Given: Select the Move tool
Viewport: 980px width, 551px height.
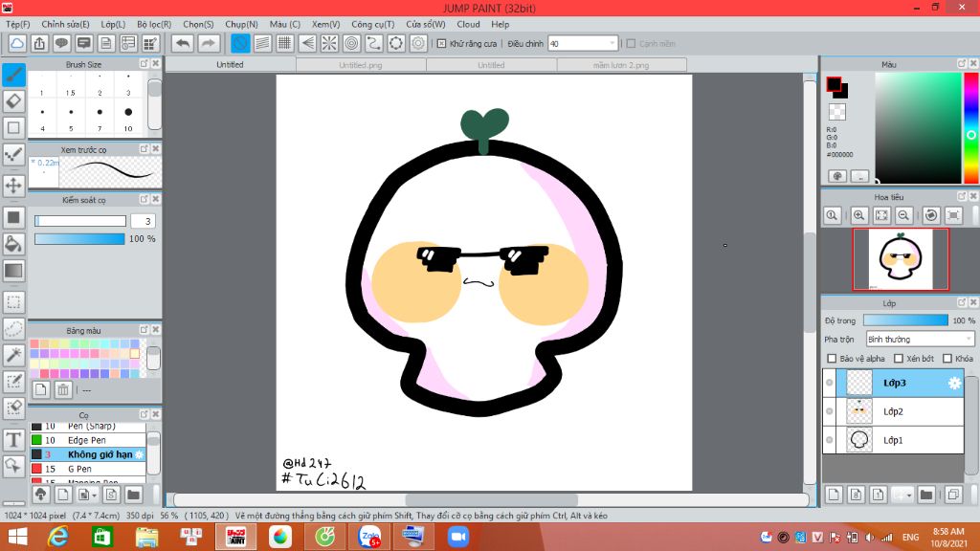Looking at the screenshot, I should 13,186.
